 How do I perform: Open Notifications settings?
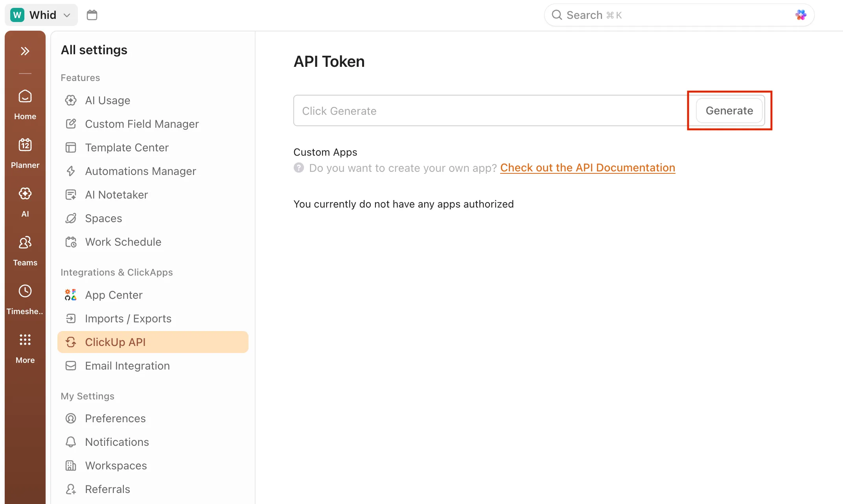pyautogui.click(x=153, y=442)
